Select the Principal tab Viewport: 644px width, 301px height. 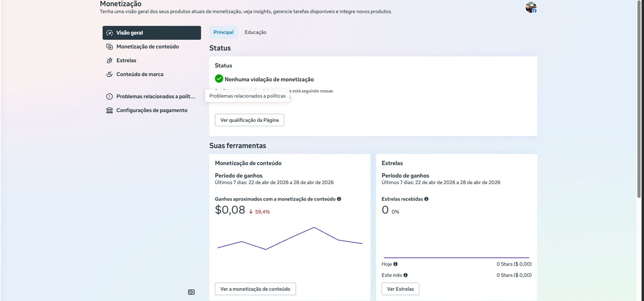coord(223,32)
